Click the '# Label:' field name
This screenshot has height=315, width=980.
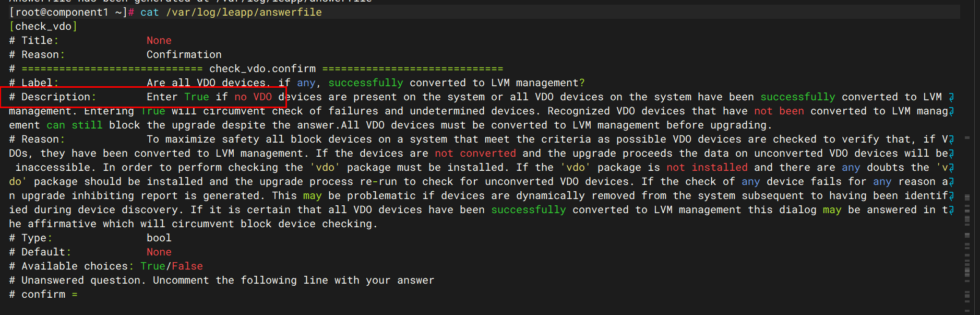click(x=34, y=83)
